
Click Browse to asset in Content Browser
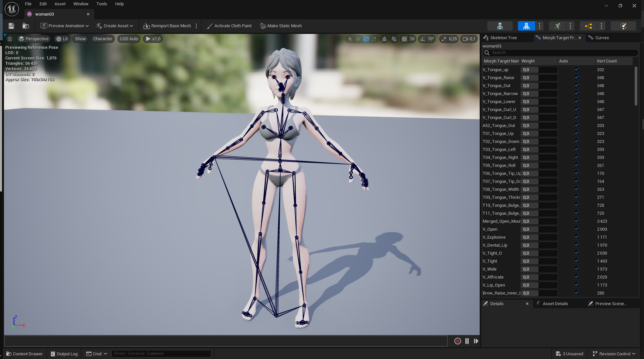26,26
